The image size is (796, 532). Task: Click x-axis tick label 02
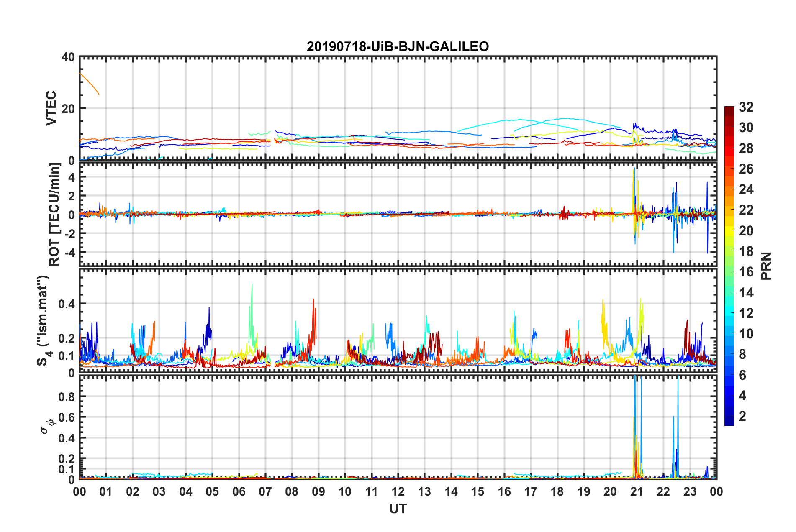click(x=133, y=491)
